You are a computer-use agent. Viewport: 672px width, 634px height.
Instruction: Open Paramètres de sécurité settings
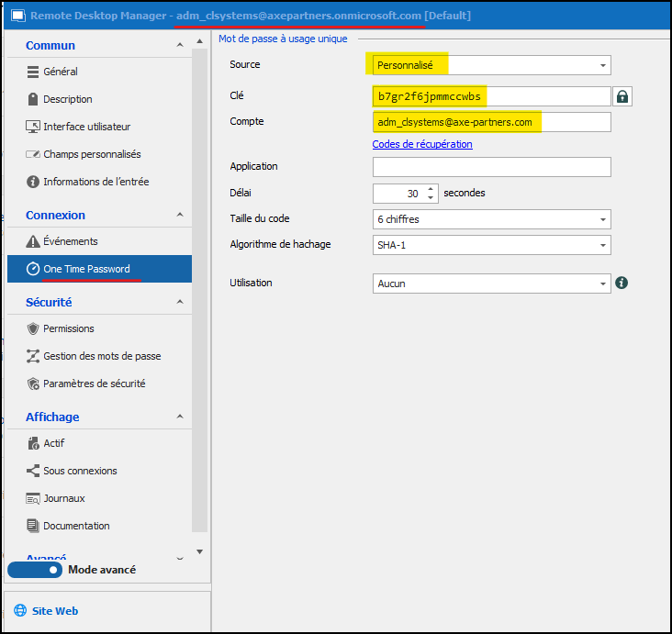[x=94, y=384]
